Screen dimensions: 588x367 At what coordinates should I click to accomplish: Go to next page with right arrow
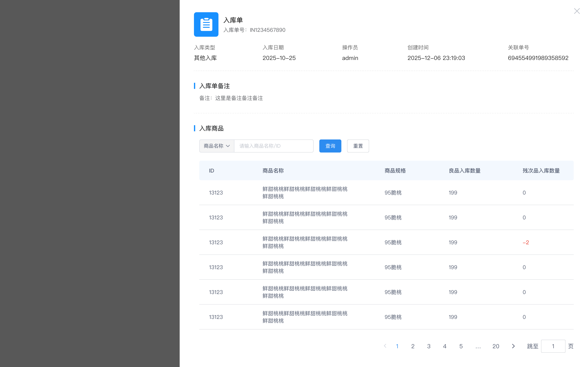point(513,346)
